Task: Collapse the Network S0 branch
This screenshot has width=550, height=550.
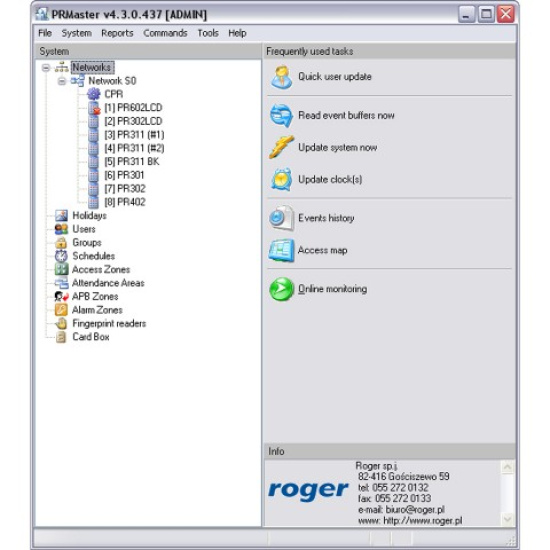Action: point(62,81)
